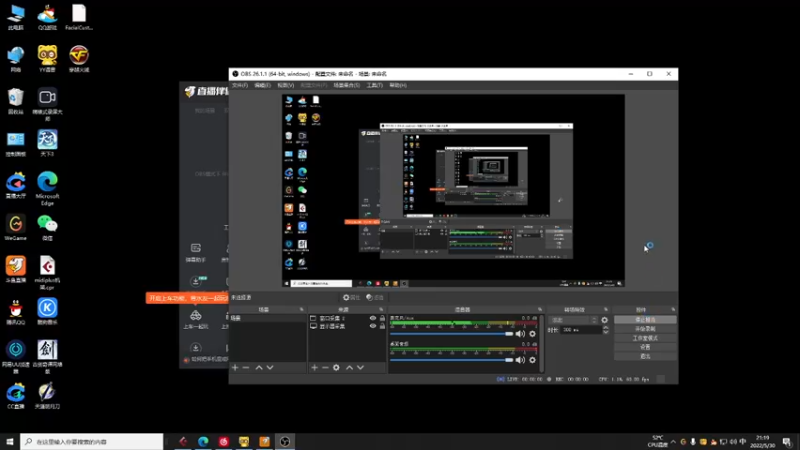
Task: Toggle visibility eye of window capture source
Action: 373,318
